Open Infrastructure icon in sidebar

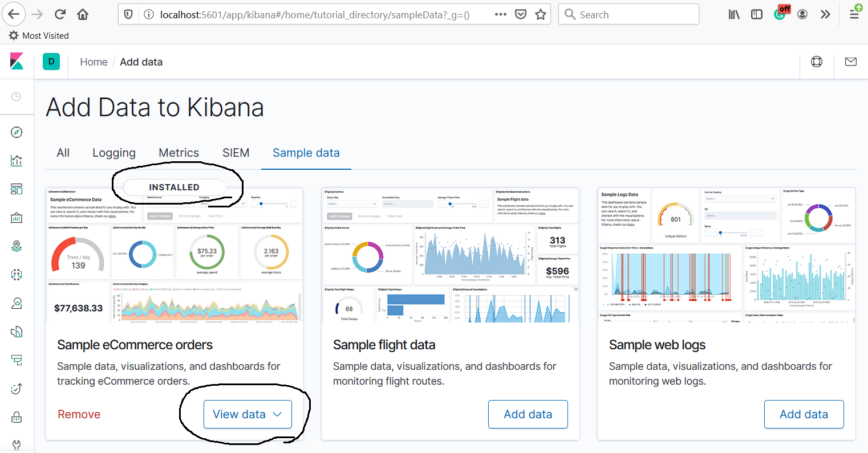[x=17, y=303]
